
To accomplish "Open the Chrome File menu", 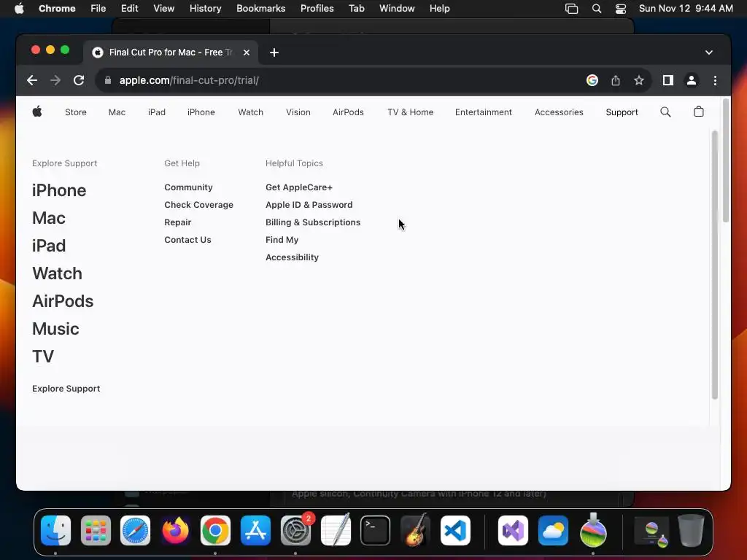I will click(x=98, y=9).
